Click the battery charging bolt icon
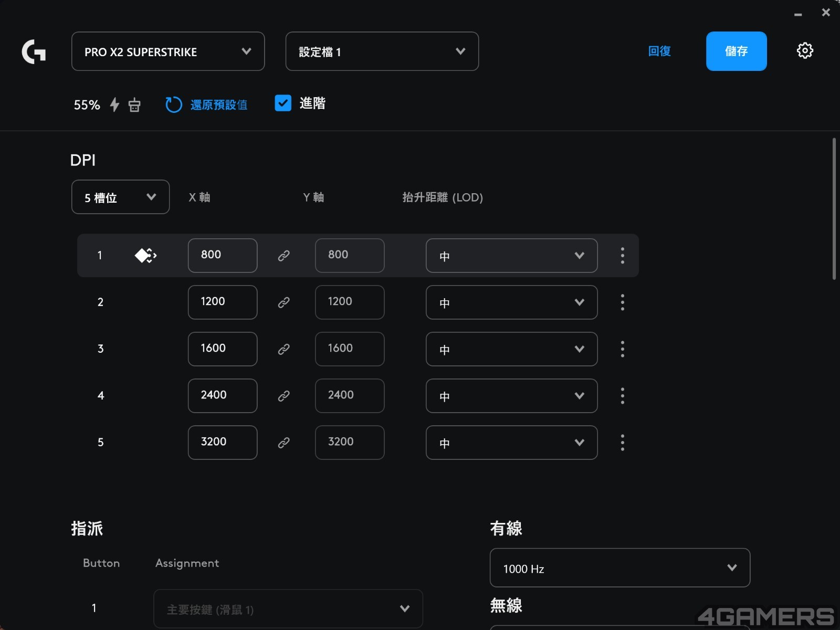840x630 pixels. [114, 104]
